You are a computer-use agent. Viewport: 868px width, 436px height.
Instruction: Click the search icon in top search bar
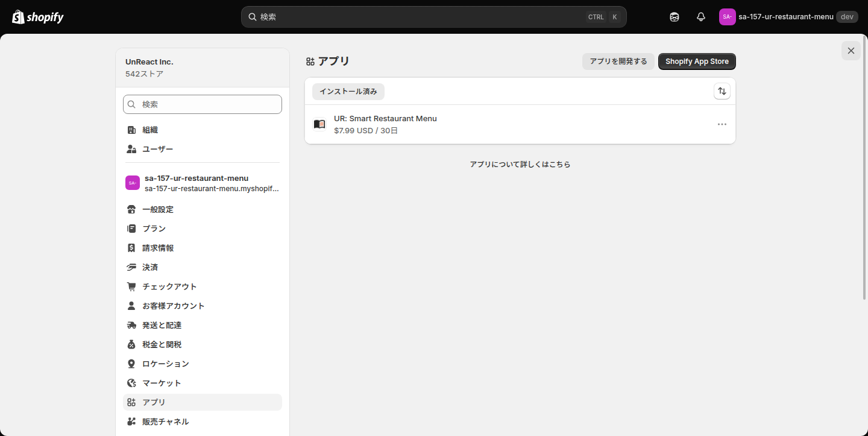pos(253,17)
